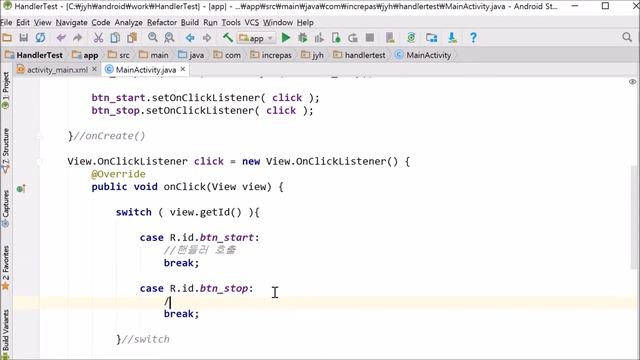Navigate forward with the right arrow
Screen dimensions: 640x360
207,38
